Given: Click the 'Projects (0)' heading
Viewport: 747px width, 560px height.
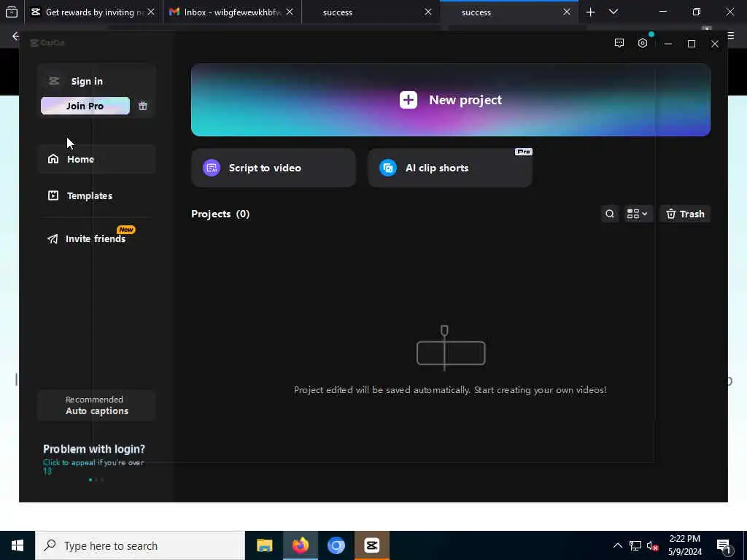Looking at the screenshot, I should click(x=220, y=214).
